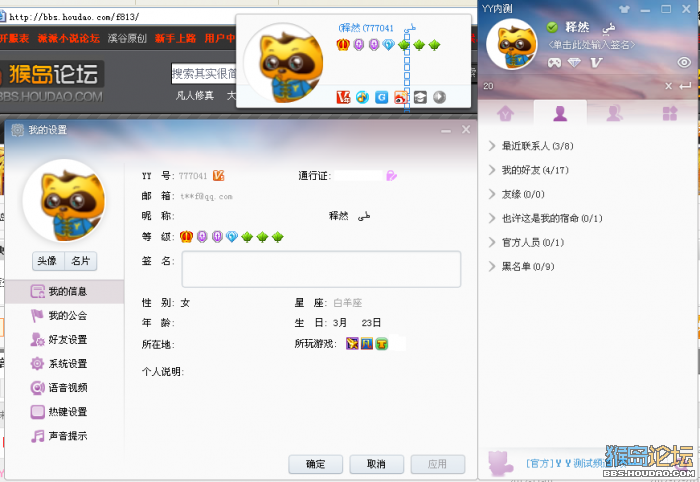The image size is (700, 482).
Task: Select 热键设置 in settings sidebar
Action: click(x=64, y=412)
